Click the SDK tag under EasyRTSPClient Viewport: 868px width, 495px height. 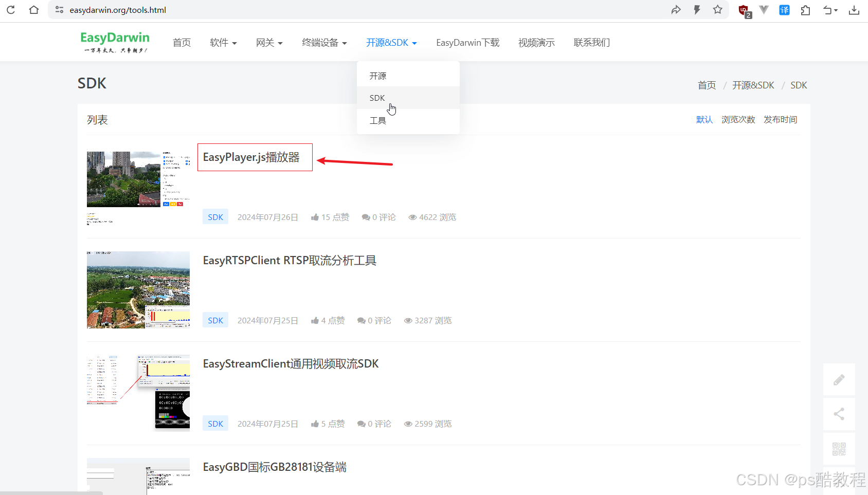click(215, 320)
